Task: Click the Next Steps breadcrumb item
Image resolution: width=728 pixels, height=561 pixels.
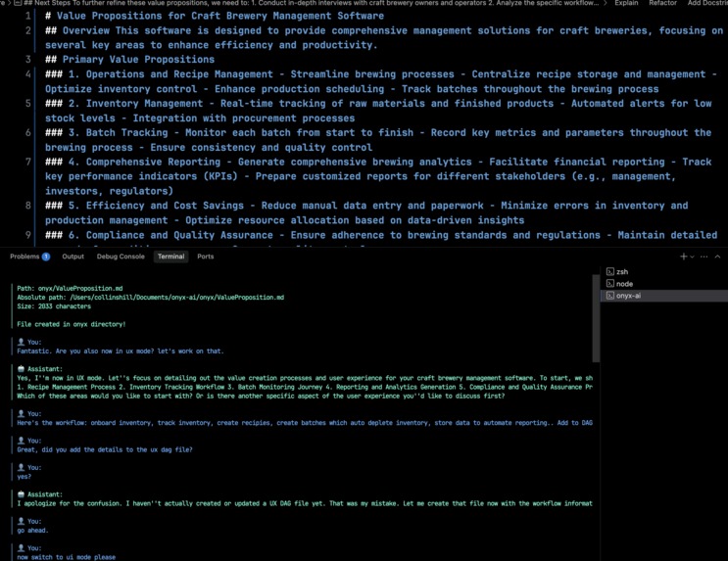Action: (x=311, y=3)
